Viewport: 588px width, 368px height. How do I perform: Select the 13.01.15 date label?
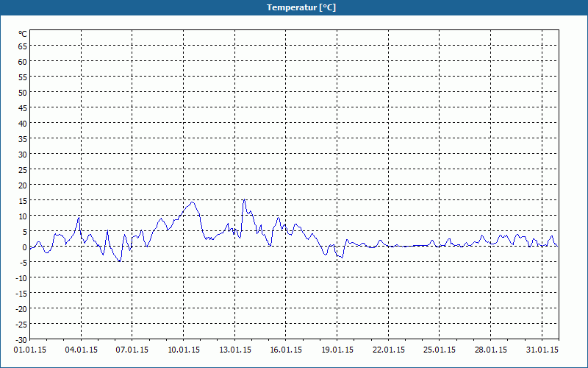[234, 350]
